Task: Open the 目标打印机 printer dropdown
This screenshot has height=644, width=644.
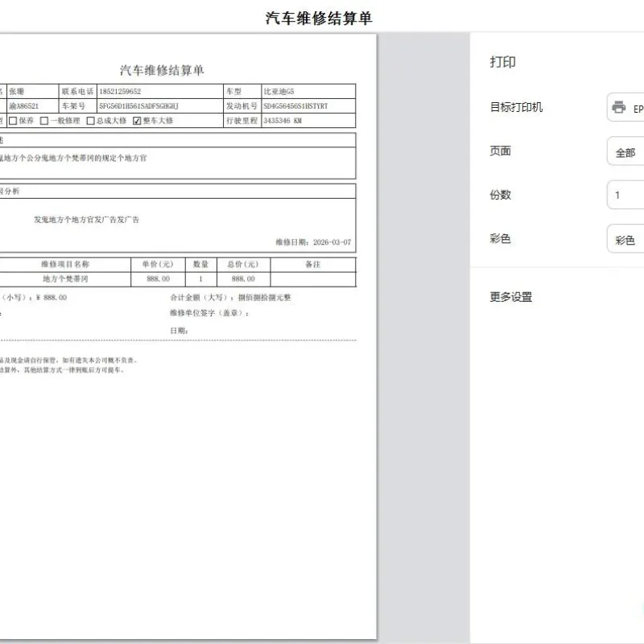Action: [625, 107]
